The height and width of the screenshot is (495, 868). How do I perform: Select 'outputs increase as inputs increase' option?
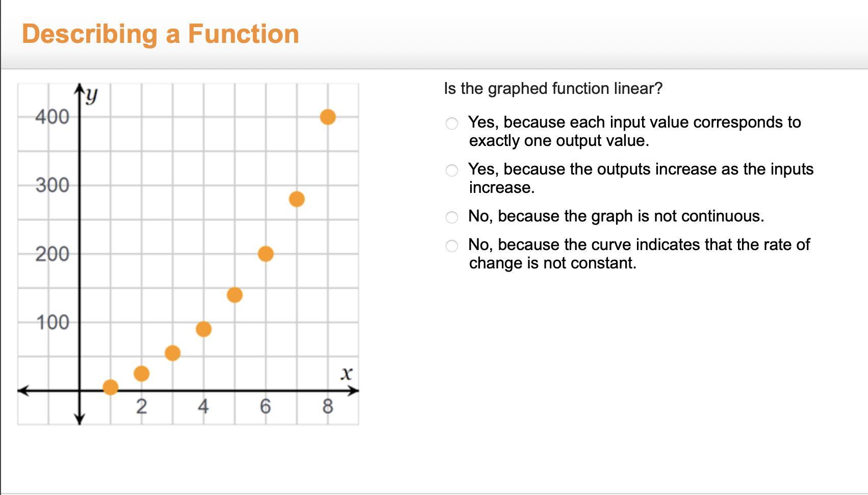[452, 170]
